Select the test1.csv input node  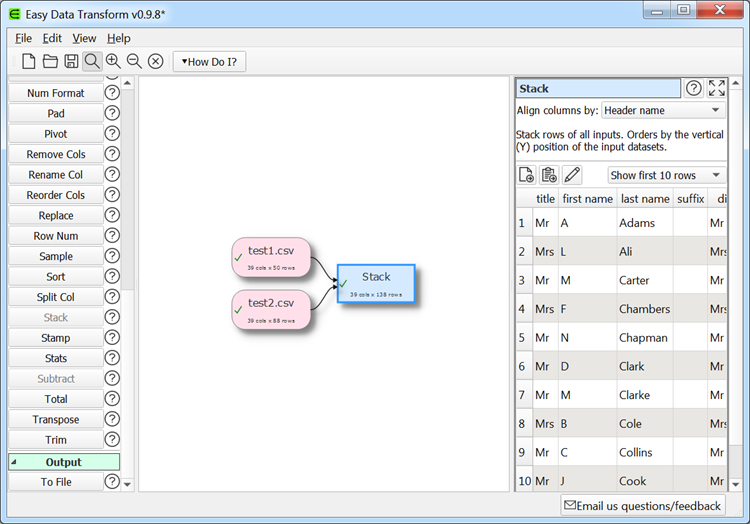tap(270, 257)
